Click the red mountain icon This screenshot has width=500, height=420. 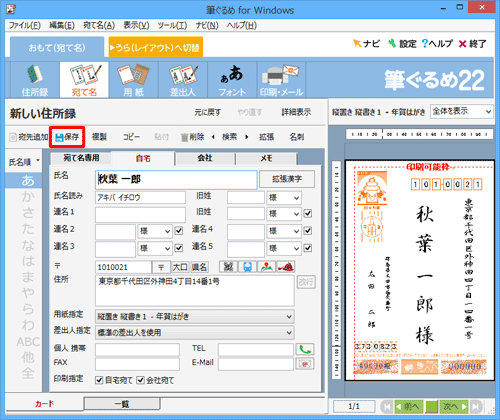tap(286, 267)
